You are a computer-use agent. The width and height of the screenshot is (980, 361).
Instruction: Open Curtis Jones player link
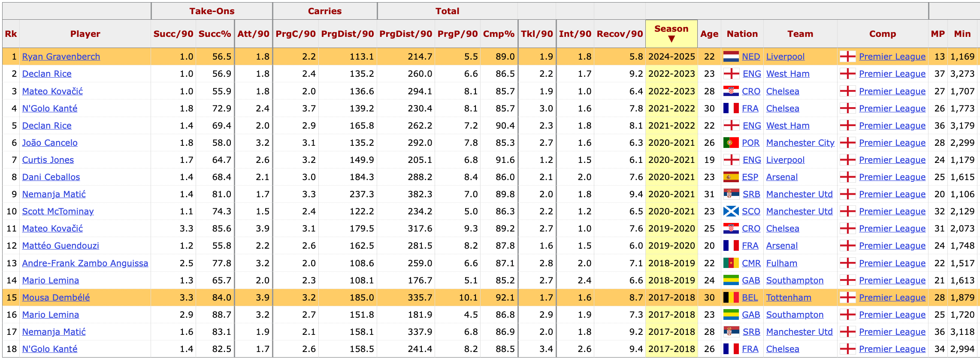(48, 160)
